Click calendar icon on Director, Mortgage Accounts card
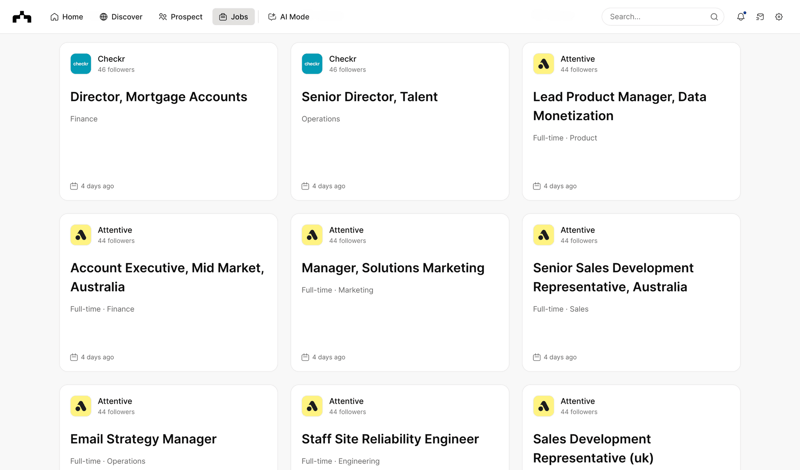Viewport: 800px width, 470px height. 74,186
